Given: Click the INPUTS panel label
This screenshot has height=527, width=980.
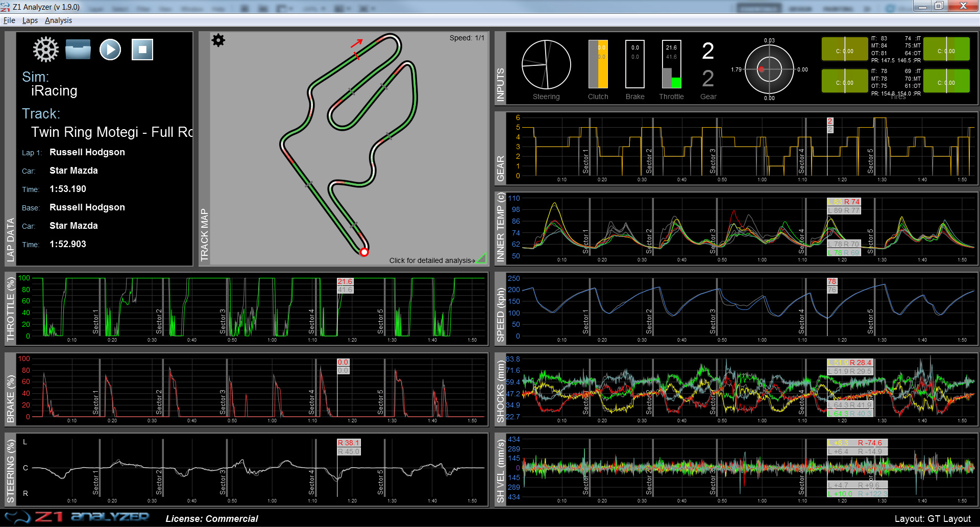Looking at the screenshot, I should click(500, 85).
